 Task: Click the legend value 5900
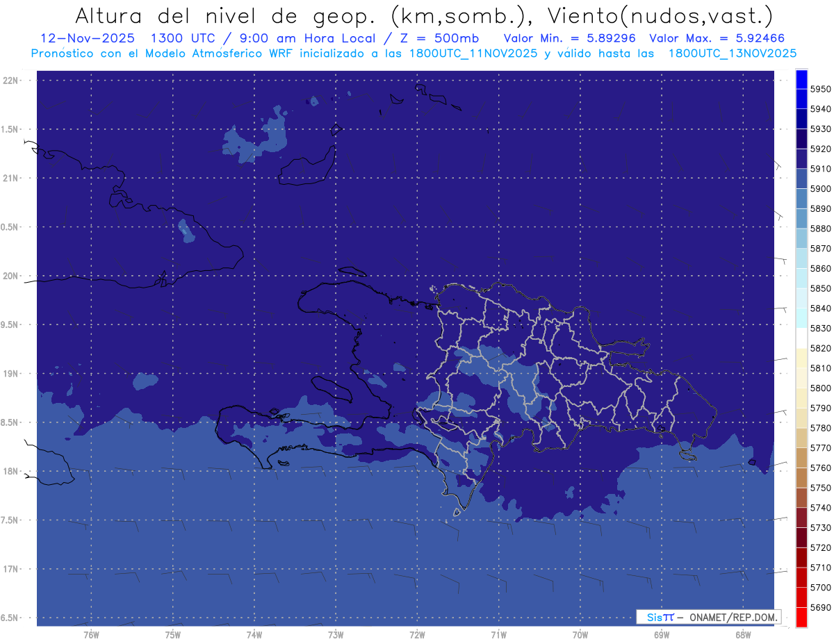click(821, 189)
